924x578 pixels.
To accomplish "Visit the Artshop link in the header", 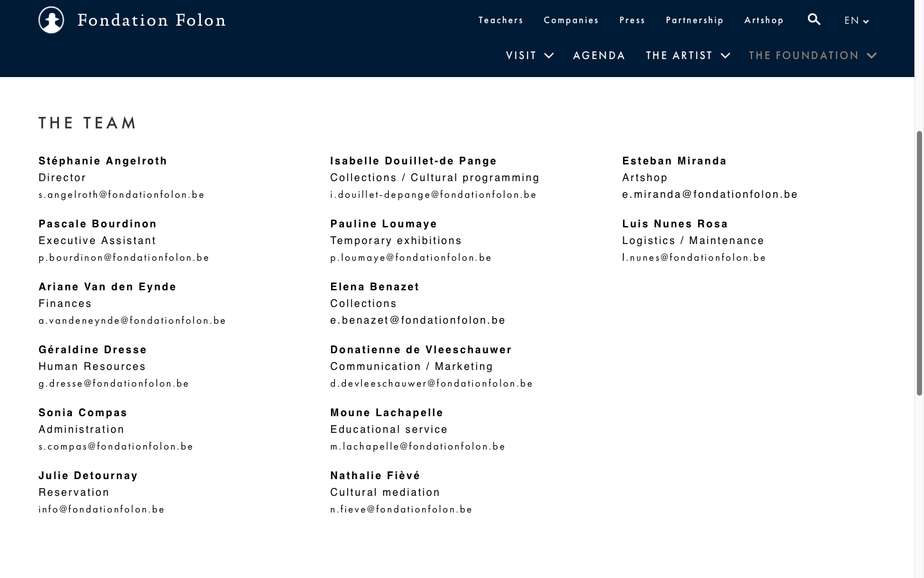I will click(764, 21).
